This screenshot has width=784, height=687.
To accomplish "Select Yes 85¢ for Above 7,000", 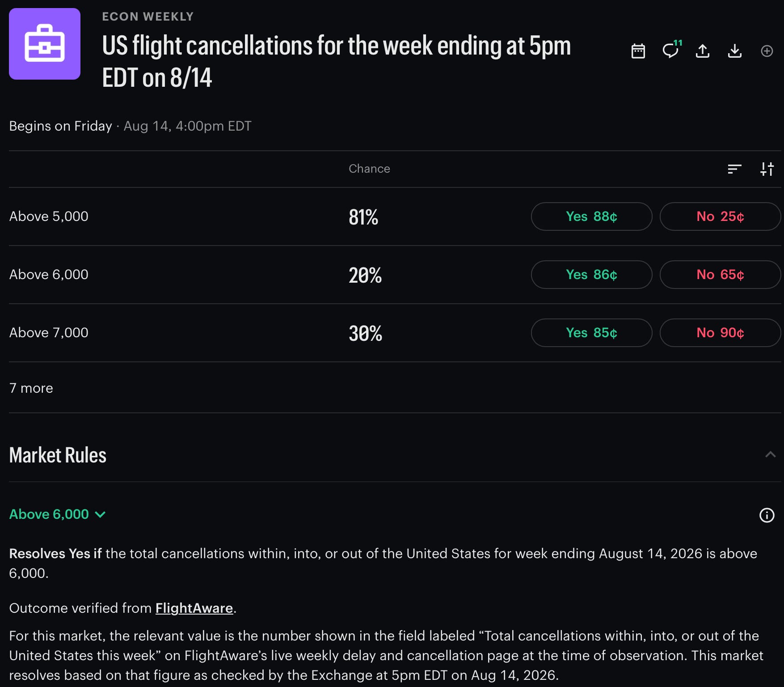I will coord(591,333).
